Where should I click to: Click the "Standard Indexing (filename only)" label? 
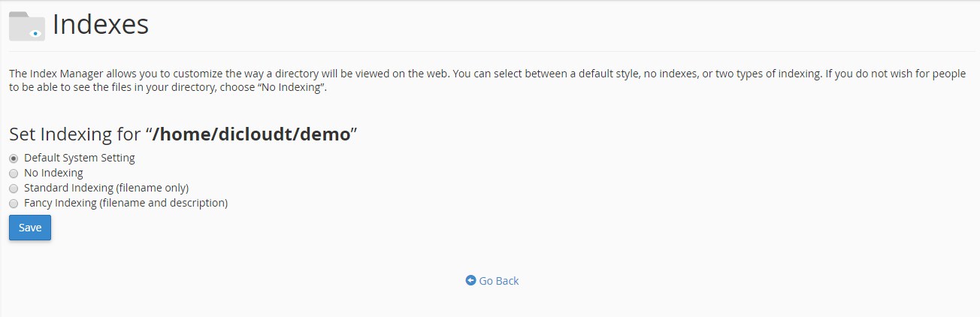(x=106, y=188)
